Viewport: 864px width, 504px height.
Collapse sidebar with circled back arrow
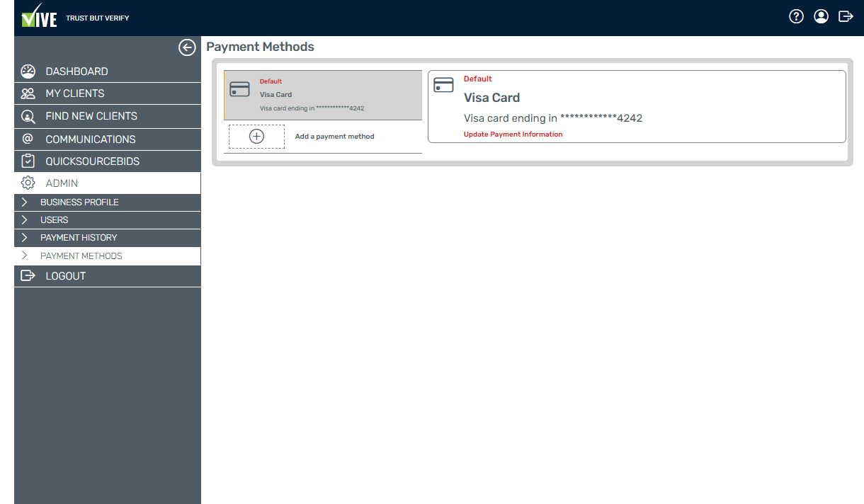(187, 47)
